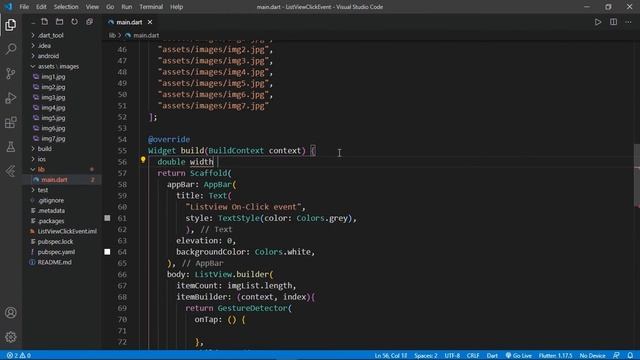Open the Run menu
This screenshot has width=640, height=360.
[127, 7]
